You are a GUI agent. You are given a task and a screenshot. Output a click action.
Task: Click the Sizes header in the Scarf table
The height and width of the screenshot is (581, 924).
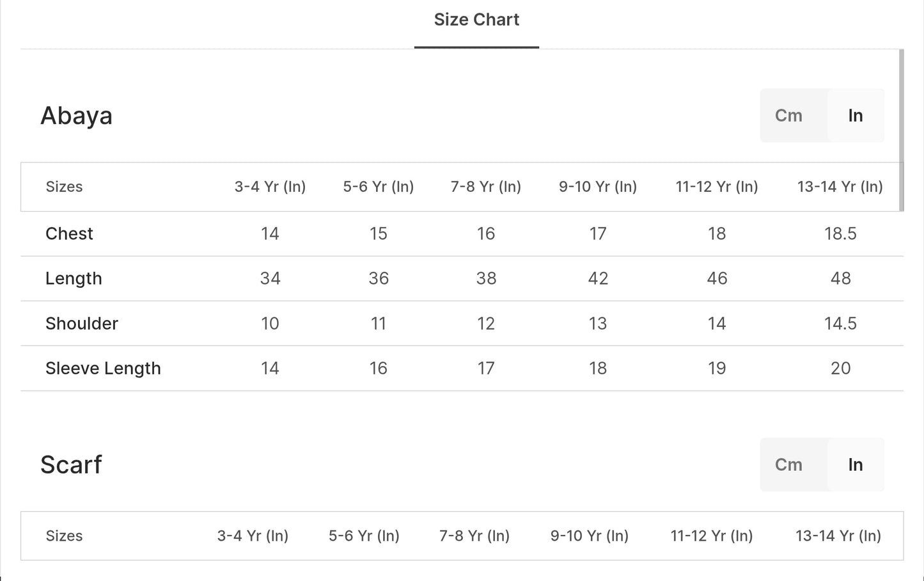(64, 536)
